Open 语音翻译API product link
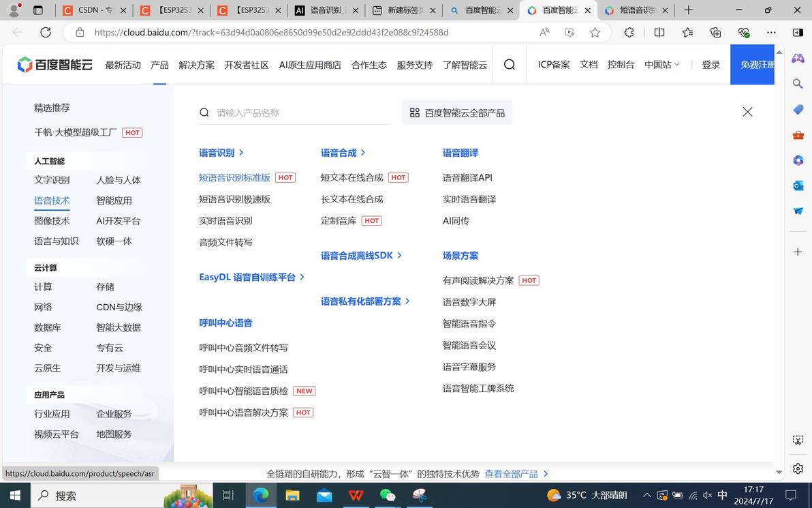The width and height of the screenshot is (812, 508). 467,177
